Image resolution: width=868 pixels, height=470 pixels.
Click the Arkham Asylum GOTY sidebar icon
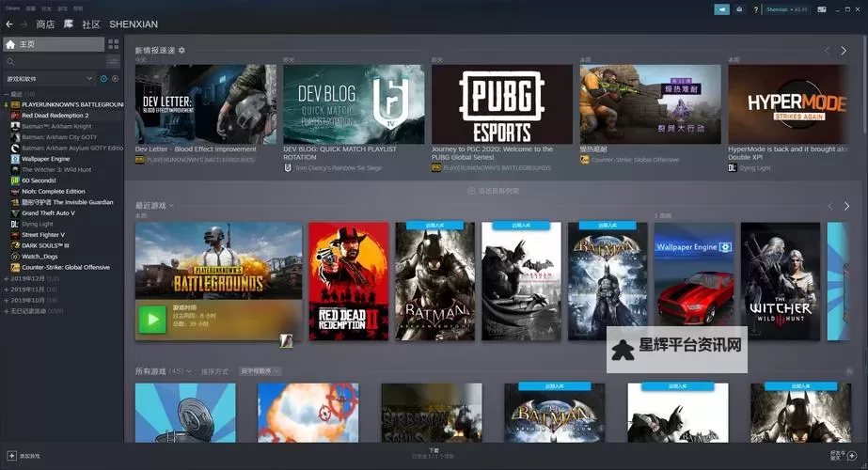(15, 148)
